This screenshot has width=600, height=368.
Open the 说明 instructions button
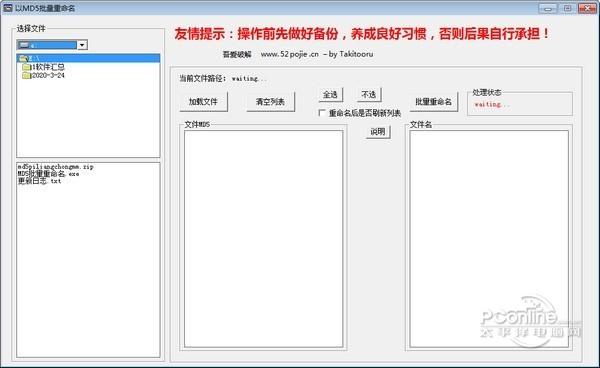pyautogui.click(x=378, y=132)
